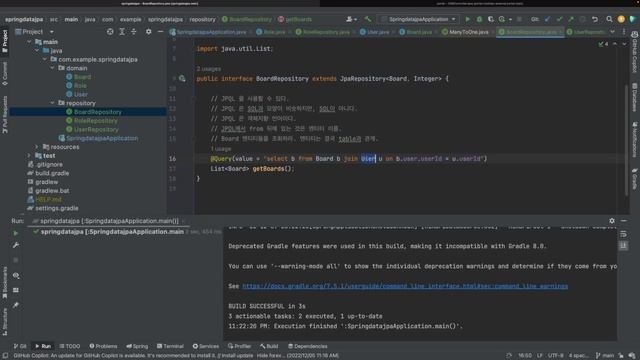640x360 pixels.
Task: Rerun the Gradle task in Run panel
Action: click(x=16, y=233)
